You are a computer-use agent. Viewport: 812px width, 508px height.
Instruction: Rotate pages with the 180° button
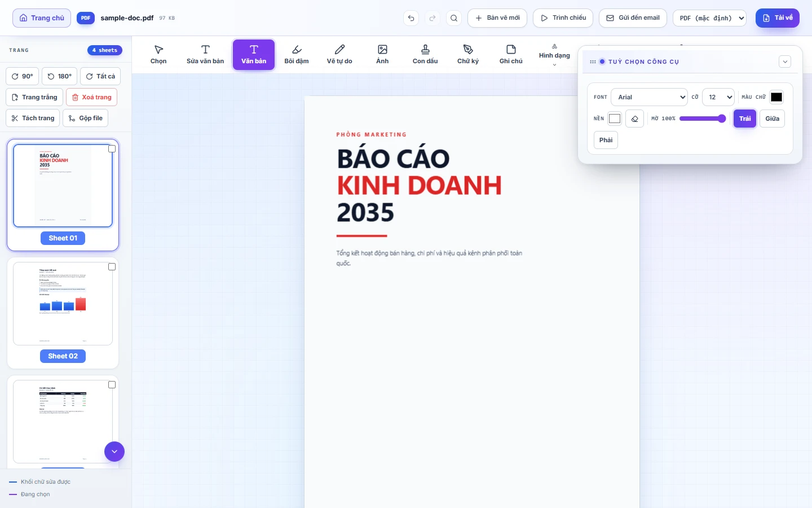[59, 76]
